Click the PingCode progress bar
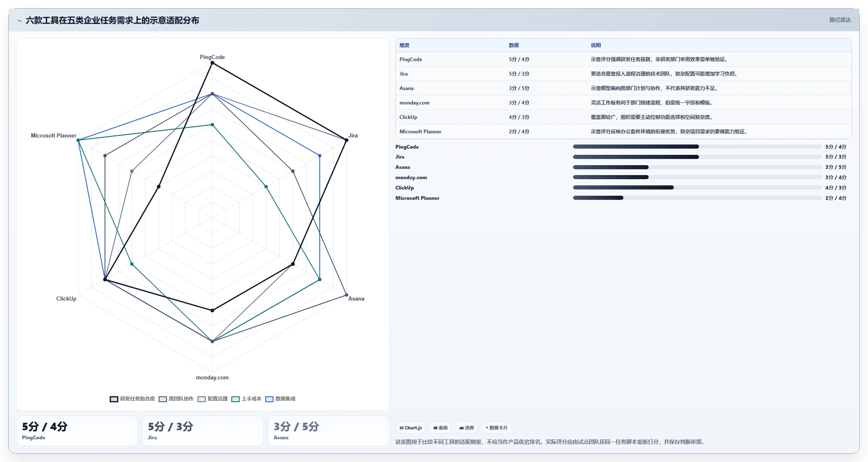 [x=697, y=147]
